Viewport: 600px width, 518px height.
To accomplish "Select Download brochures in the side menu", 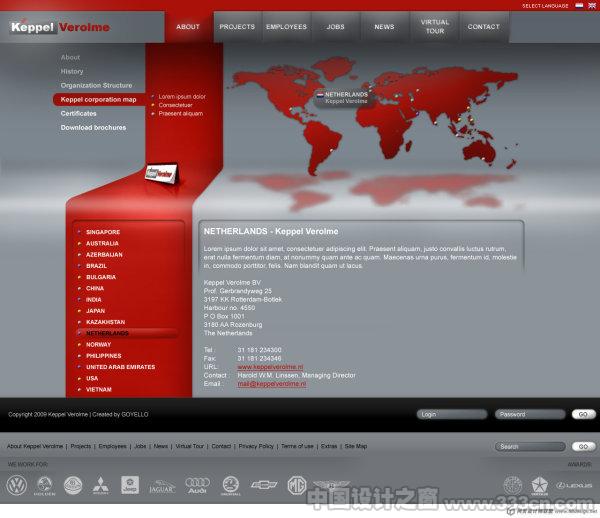I will point(93,128).
